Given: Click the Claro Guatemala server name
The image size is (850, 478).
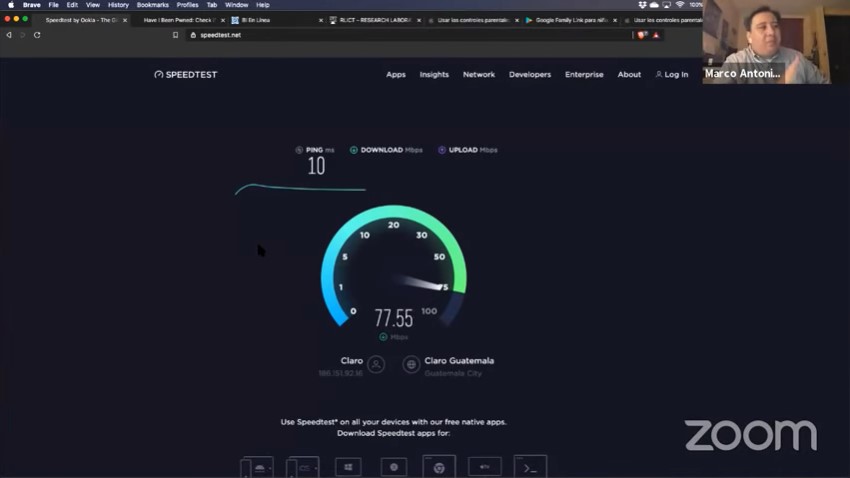Looking at the screenshot, I should [x=459, y=360].
